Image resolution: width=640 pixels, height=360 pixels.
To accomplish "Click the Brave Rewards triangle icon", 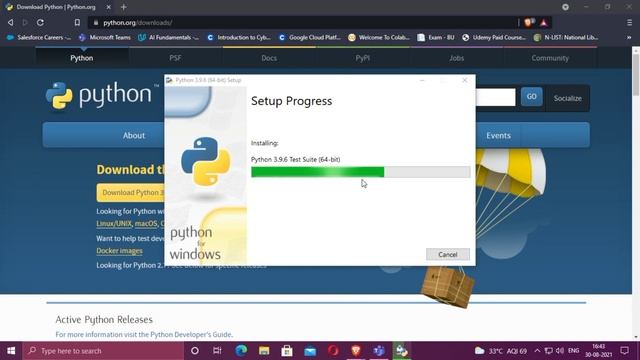I will pyautogui.click(x=543, y=22).
